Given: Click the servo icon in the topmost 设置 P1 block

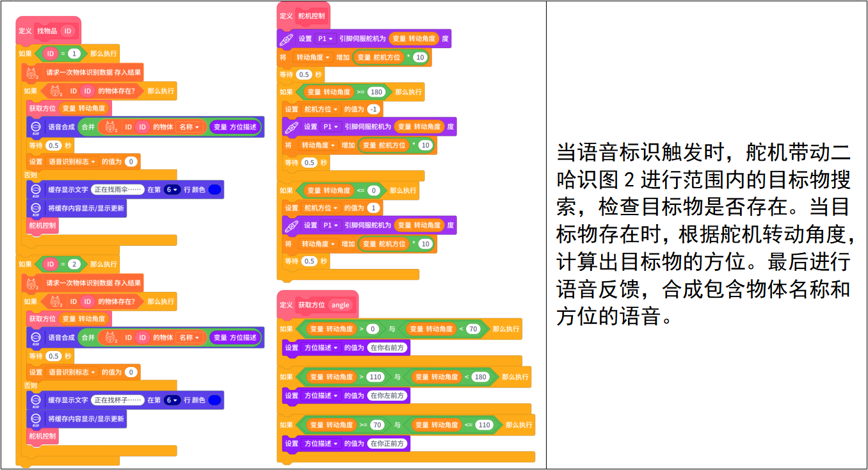Looking at the screenshot, I should pyautogui.click(x=287, y=39).
